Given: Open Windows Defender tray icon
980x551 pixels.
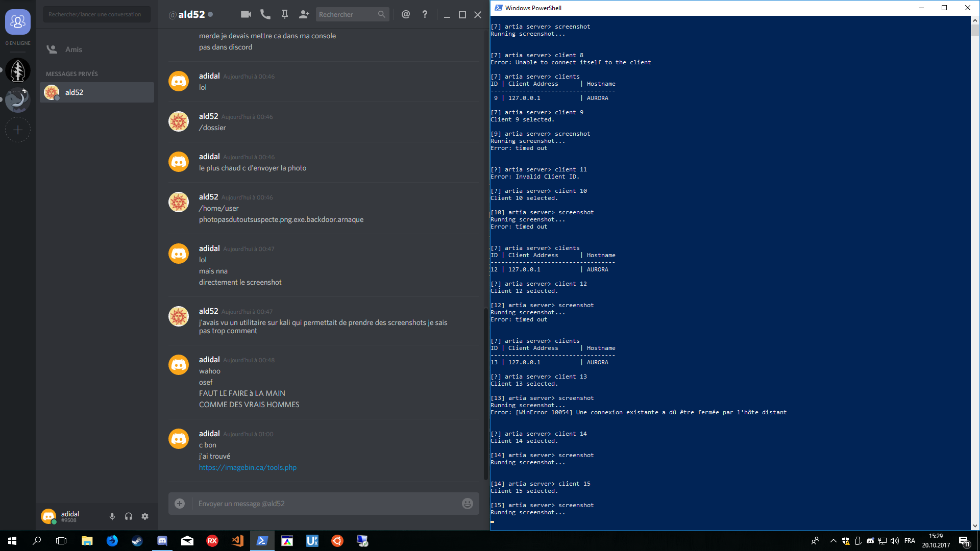Looking at the screenshot, I should (846, 541).
